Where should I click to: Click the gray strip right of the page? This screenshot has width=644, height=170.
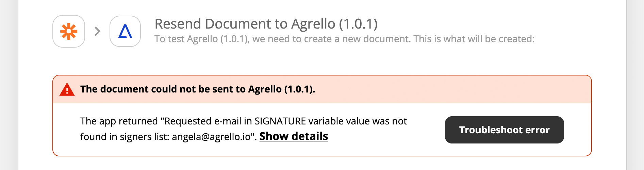pyautogui.click(x=635, y=85)
